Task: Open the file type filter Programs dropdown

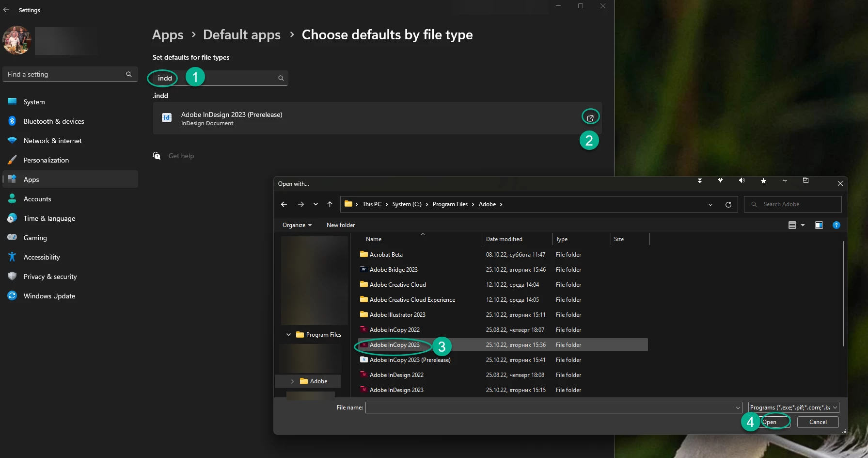Action: click(x=793, y=408)
